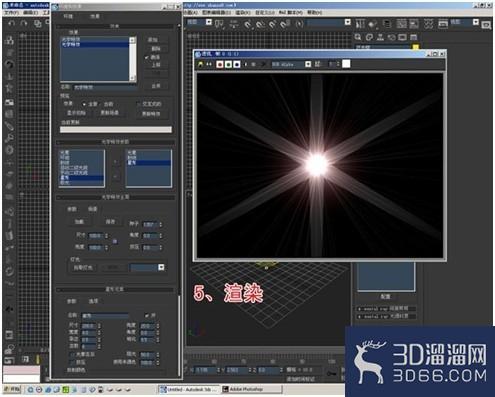Select the 当前 Current preview radio button
The image size is (495, 397).
[100, 104]
